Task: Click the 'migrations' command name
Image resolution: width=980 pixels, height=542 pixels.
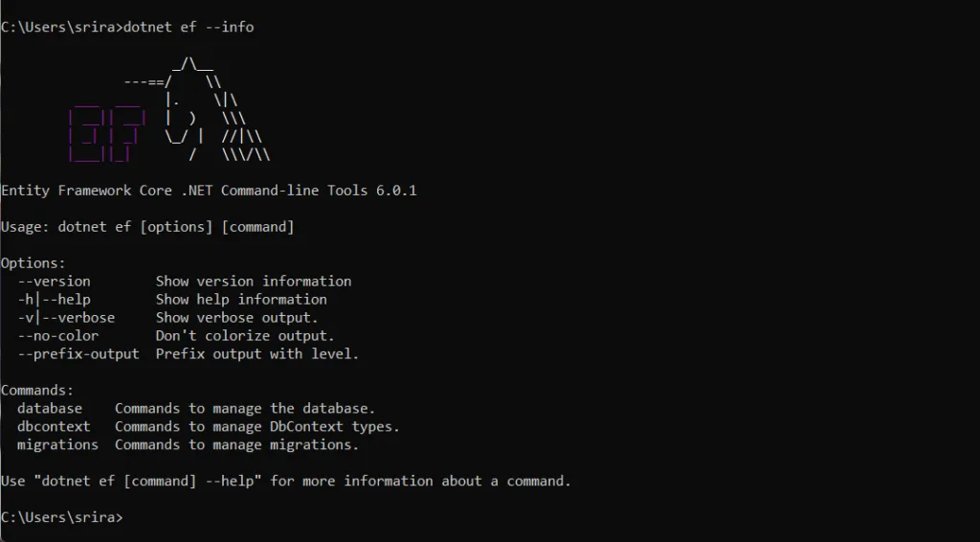Action: (57, 444)
